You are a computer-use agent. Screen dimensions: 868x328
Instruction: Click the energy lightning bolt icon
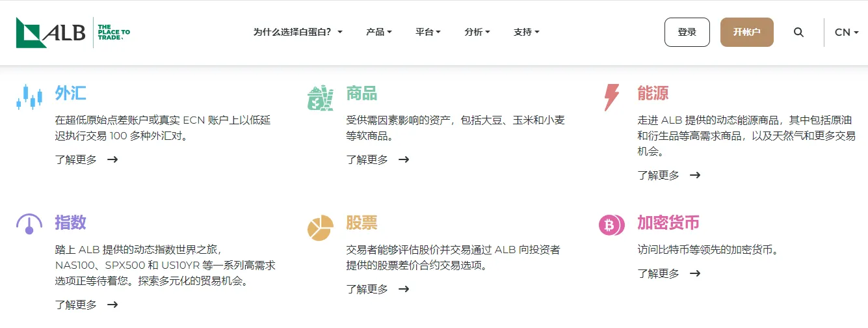612,98
